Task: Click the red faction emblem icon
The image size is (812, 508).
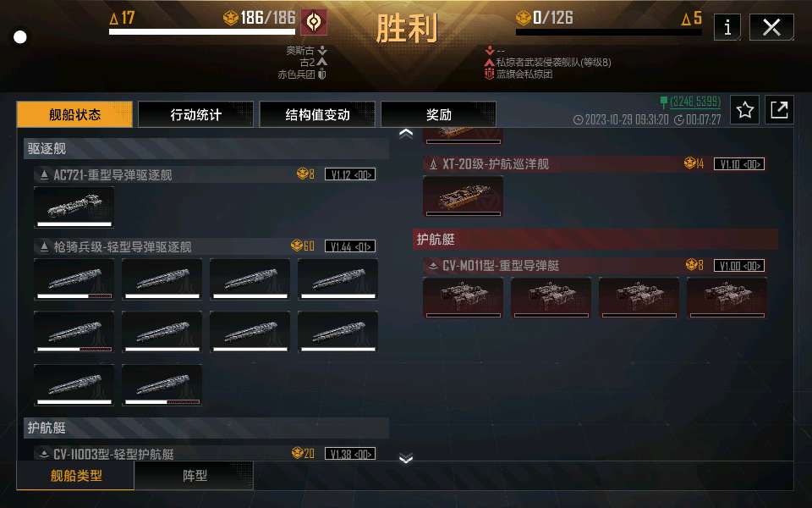Action: coord(314,22)
